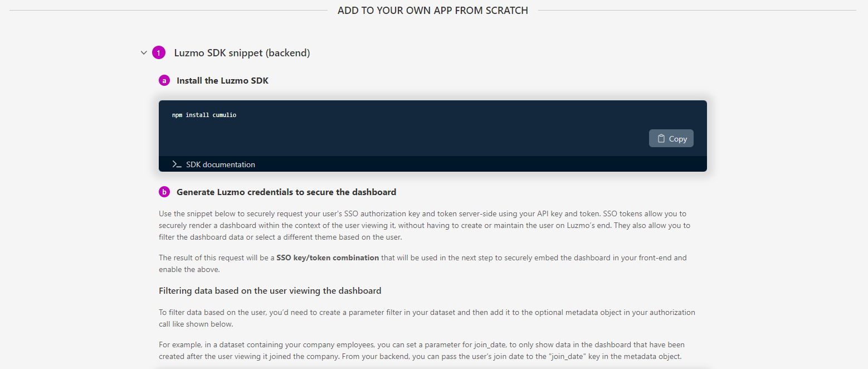Click the clipboard icon in the Copy button
The width and height of the screenshot is (868, 369).
pyautogui.click(x=661, y=138)
